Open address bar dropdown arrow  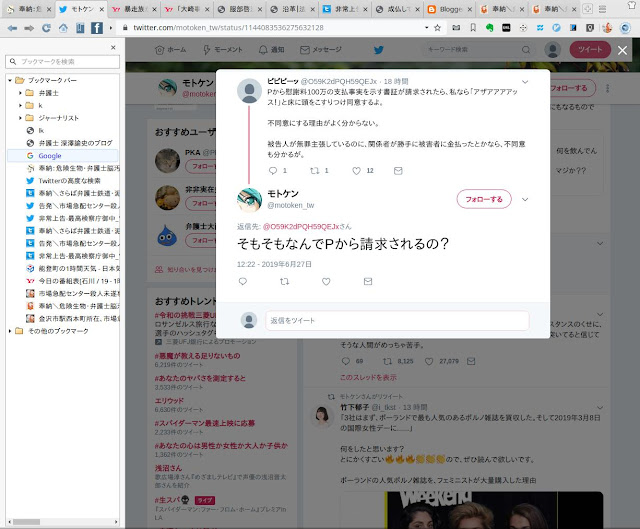427,28
